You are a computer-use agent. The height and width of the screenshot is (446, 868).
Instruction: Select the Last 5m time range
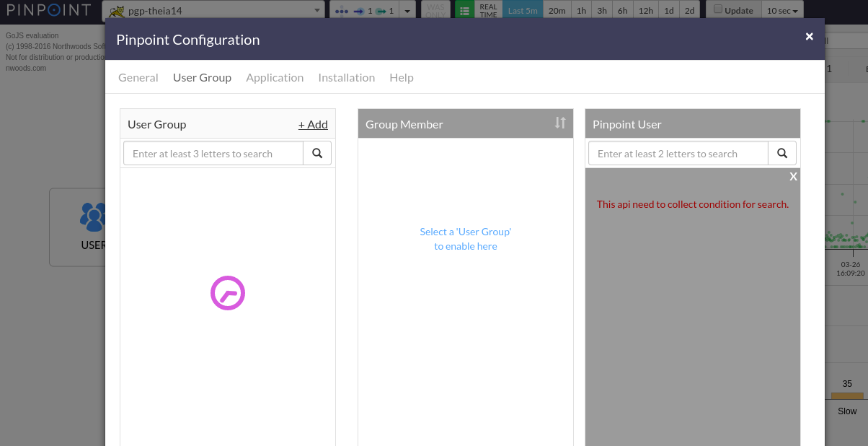tap(523, 10)
